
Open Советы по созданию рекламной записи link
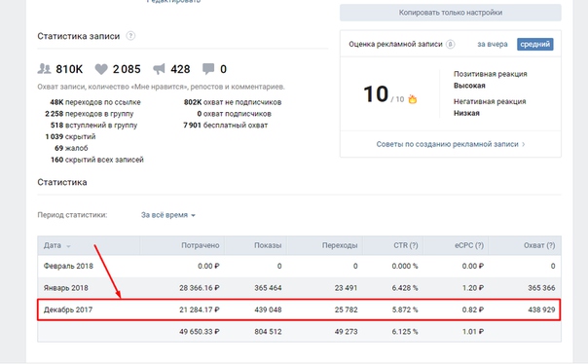coord(447,144)
